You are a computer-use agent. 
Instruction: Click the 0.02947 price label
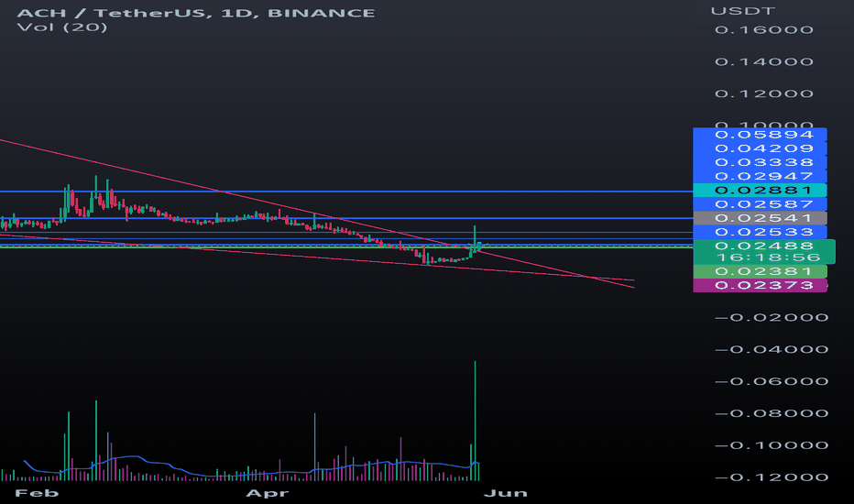[x=760, y=177]
